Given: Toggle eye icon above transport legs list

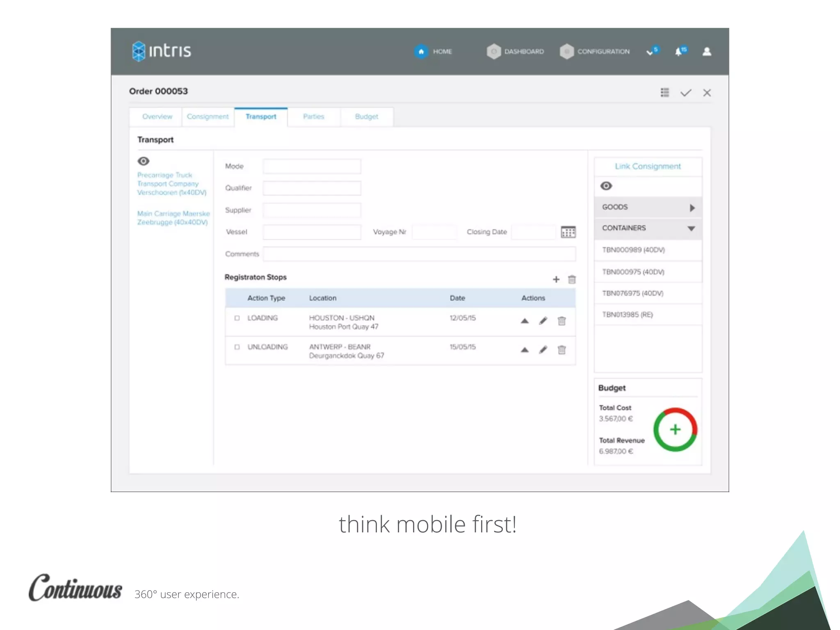Looking at the screenshot, I should [x=143, y=161].
